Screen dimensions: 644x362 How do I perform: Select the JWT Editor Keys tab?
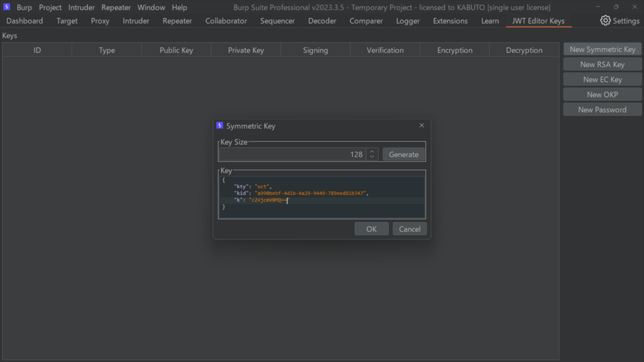(538, 21)
